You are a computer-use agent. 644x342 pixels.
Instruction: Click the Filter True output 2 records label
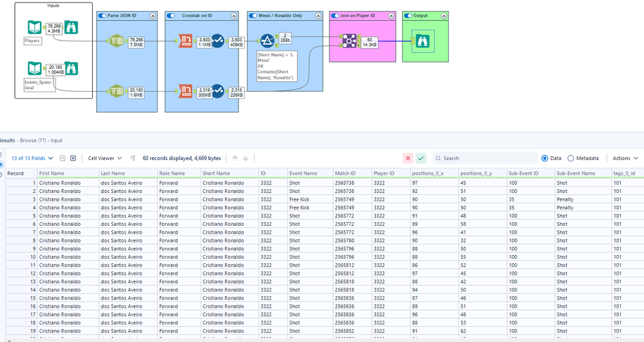tap(285, 38)
